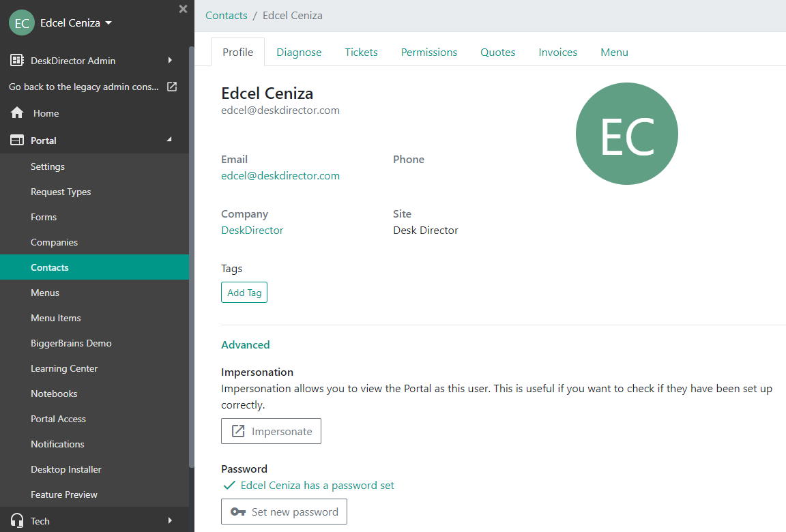Screen dimensions: 786x532
Task: Click the Site value Desk Director
Action: [426, 231]
